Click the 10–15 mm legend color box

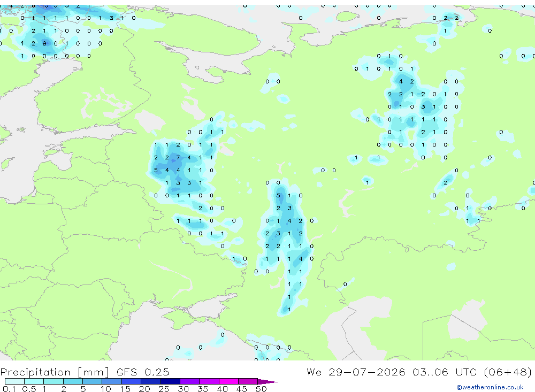point(112,381)
